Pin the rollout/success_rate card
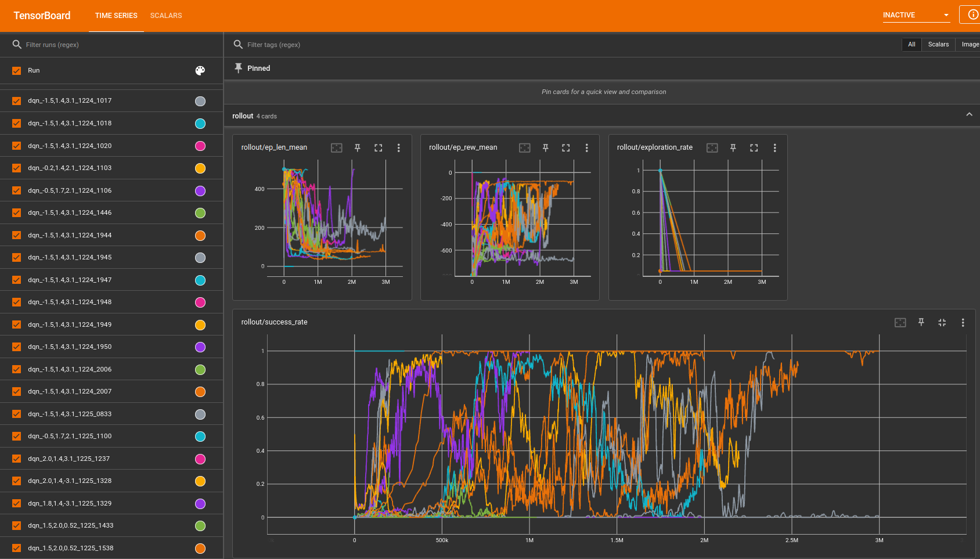 click(921, 322)
